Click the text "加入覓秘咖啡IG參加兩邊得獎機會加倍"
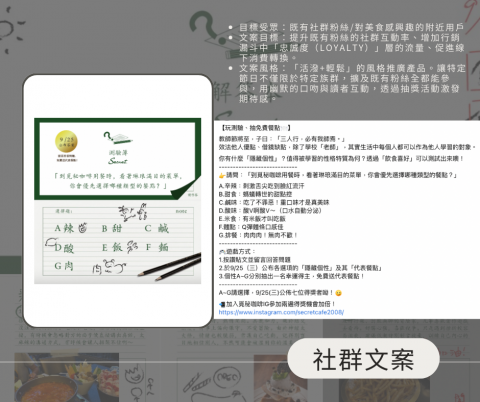This screenshot has height=402, width=480. pos(281,304)
